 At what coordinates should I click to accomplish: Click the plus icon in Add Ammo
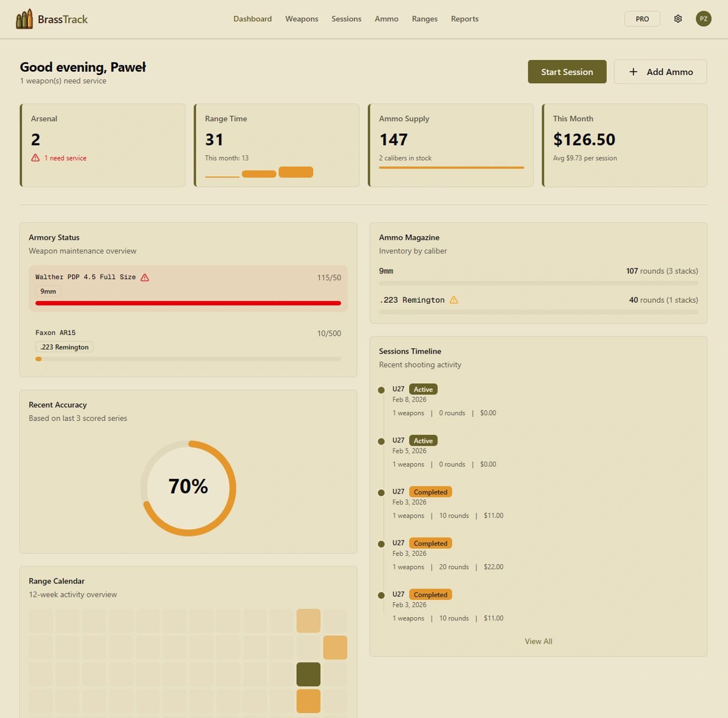(x=632, y=72)
